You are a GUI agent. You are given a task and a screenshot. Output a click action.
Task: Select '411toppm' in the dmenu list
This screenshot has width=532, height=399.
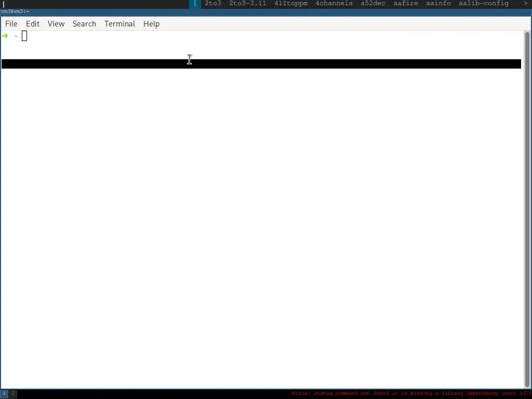(291, 4)
